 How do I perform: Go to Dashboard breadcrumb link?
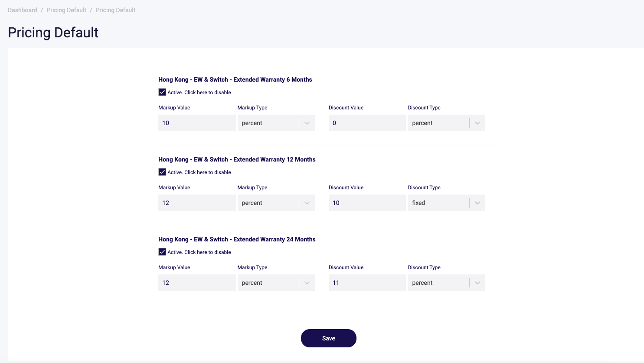(23, 10)
